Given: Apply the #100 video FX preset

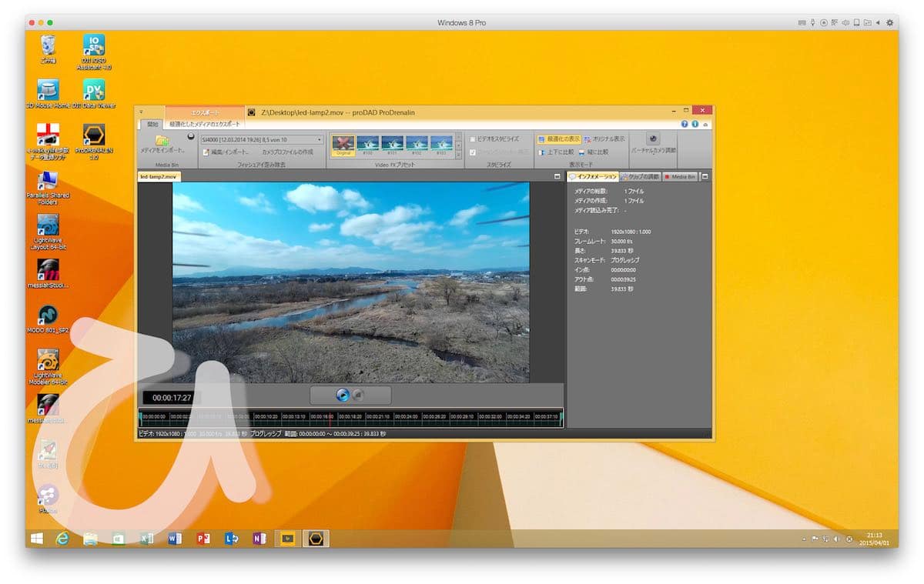Looking at the screenshot, I should coord(367,144).
